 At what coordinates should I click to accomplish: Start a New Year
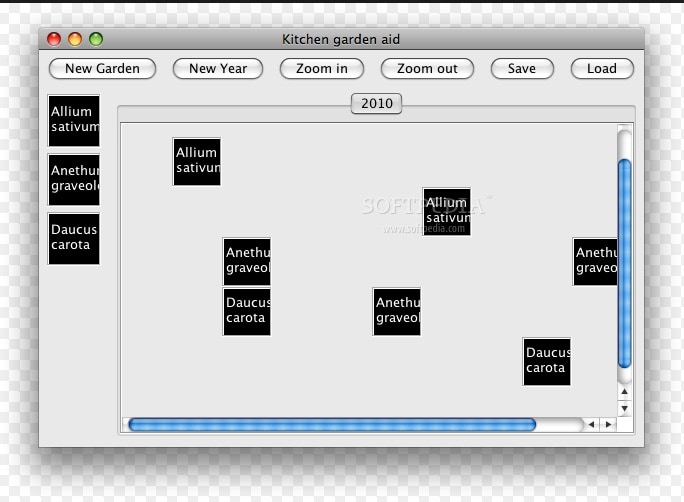[x=218, y=69]
